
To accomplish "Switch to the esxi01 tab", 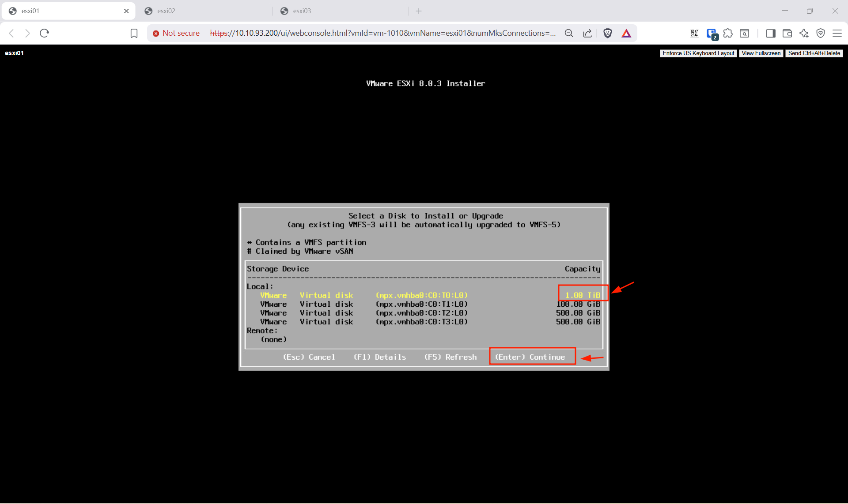I will click(x=68, y=11).
